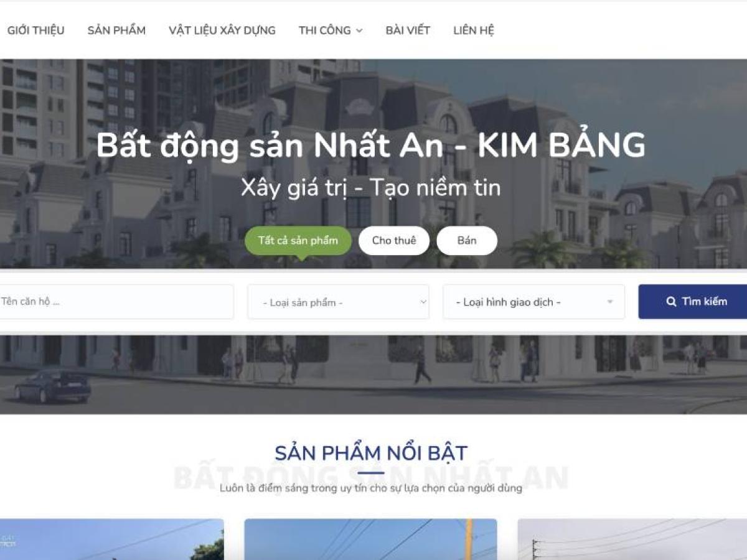Switch to the Cho thuê filter

click(393, 241)
